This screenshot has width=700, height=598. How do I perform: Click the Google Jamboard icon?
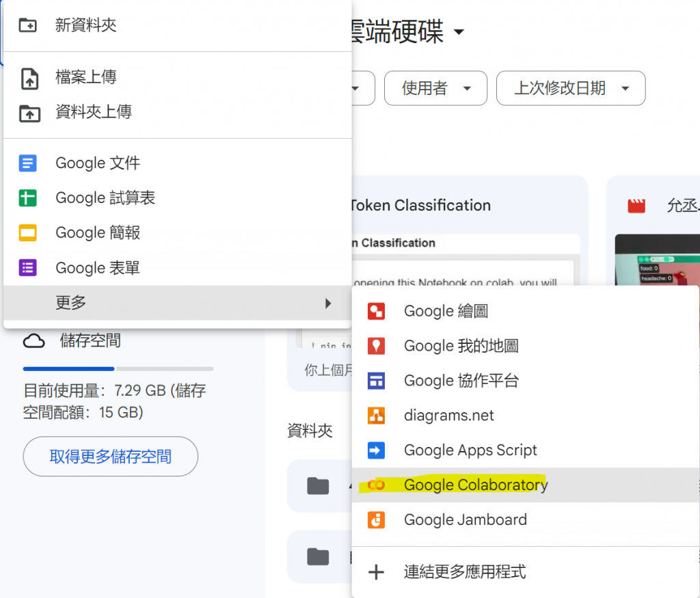tap(377, 520)
